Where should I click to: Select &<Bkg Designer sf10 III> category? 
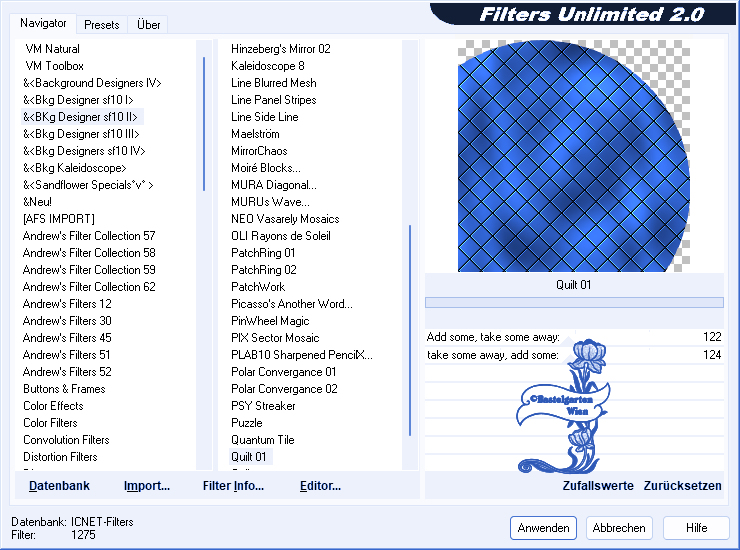tap(81, 134)
